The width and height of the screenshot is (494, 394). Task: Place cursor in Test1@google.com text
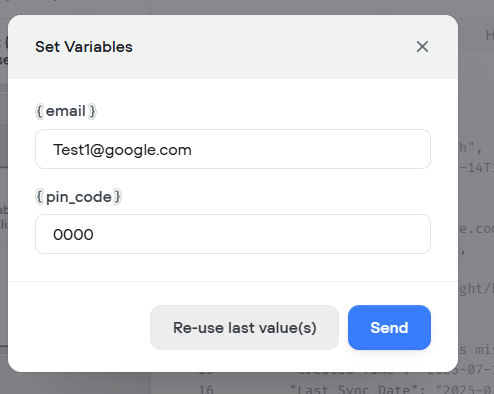[122, 150]
